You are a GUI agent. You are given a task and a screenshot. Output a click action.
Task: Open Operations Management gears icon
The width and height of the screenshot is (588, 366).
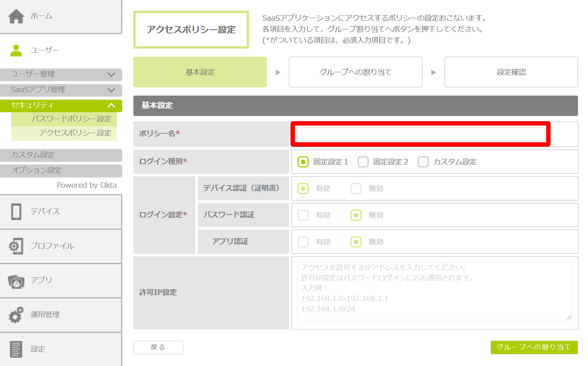click(16, 315)
